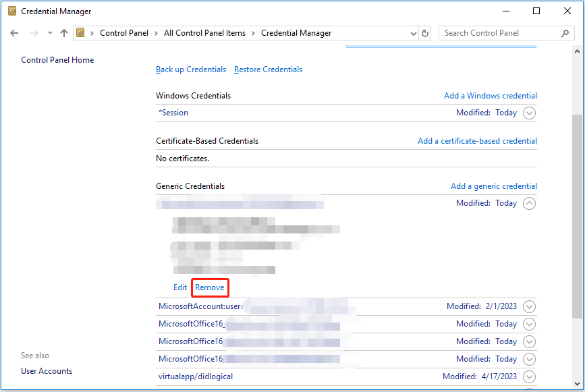Image resolution: width=585 pixels, height=392 pixels.
Task: Click the Back navigation arrow
Action: coord(15,33)
